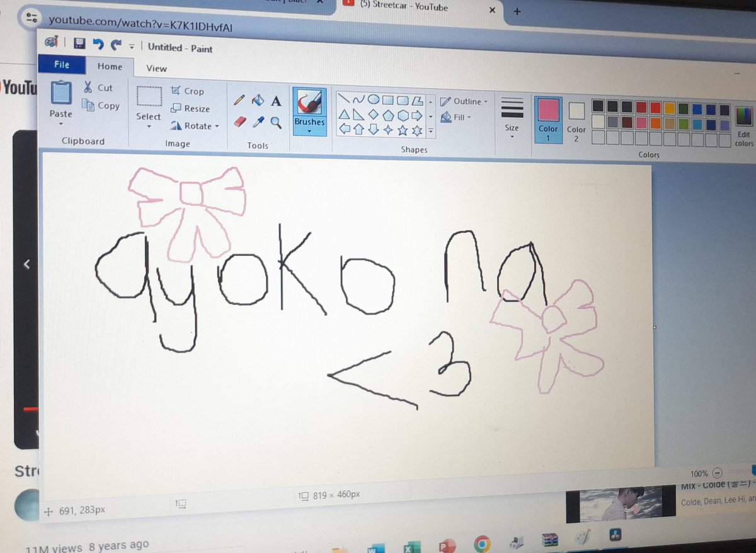This screenshot has width=756, height=553.
Task: Select the Eraser tool
Action: pyautogui.click(x=239, y=120)
